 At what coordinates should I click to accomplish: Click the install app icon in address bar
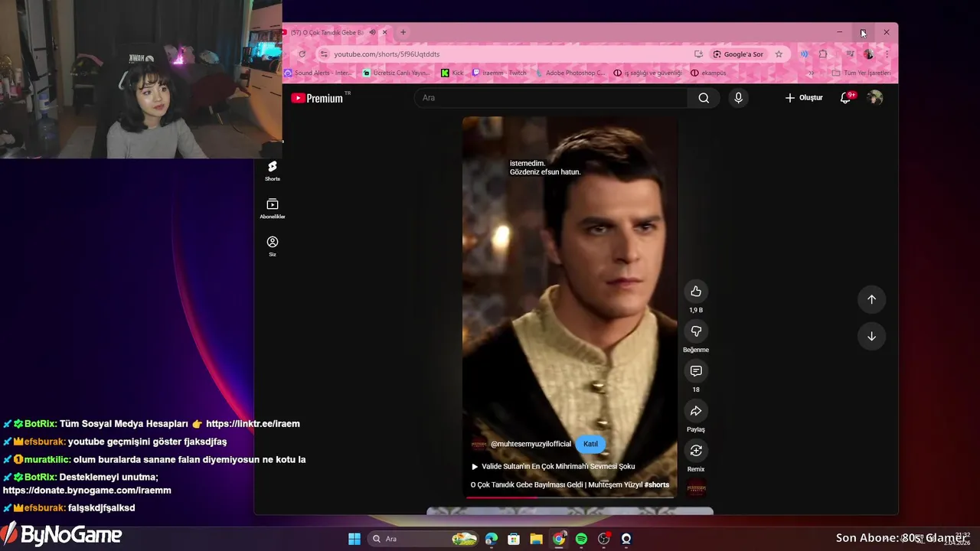click(698, 54)
